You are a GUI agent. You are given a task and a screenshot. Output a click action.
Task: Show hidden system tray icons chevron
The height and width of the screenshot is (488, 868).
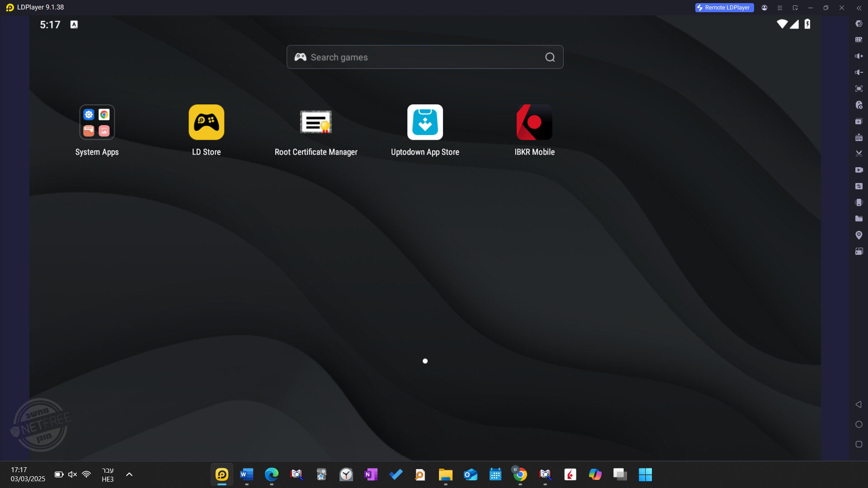pos(129,474)
